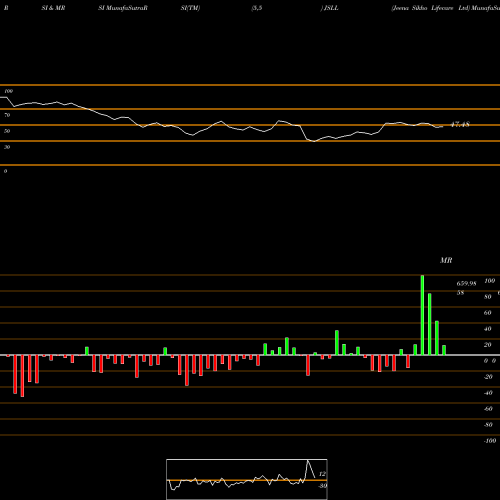Select the 659.98 value beside MR bars

coord(466,284)
